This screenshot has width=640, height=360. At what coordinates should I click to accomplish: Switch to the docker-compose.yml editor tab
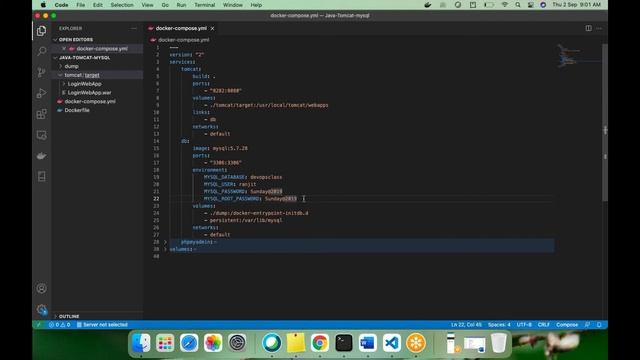[181, 28]
